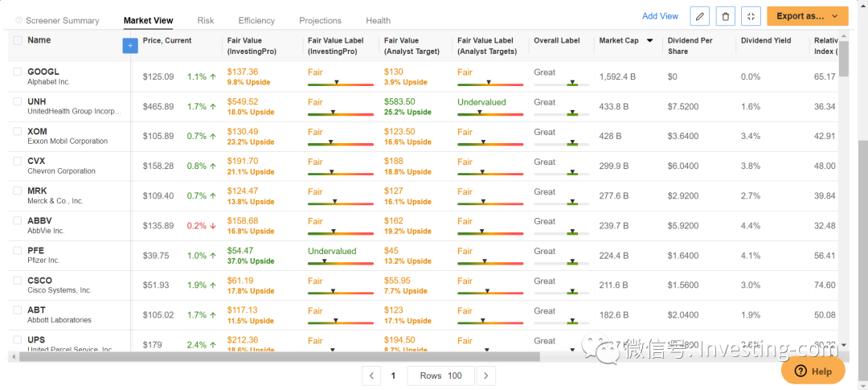The height and width of the screenshot is (390, 868).
Task: Click the trash delete view icon
Action: pyautogui.click(x=725, y=16)
